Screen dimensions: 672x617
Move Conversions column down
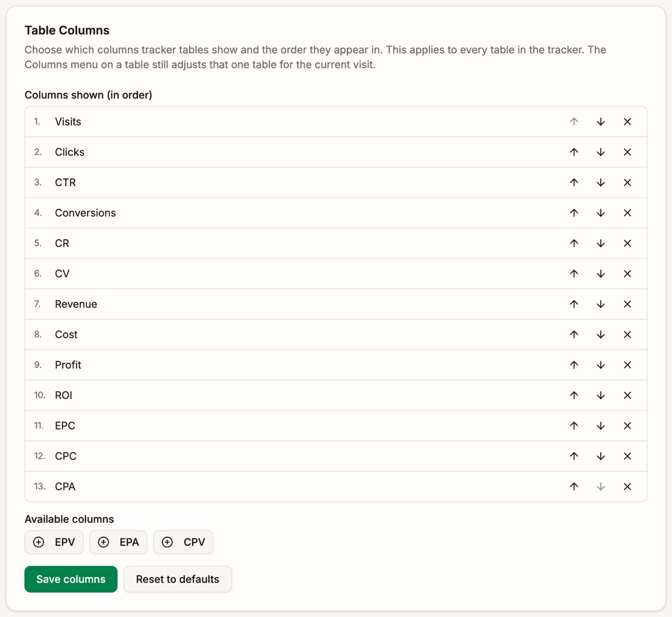point(600,213)
